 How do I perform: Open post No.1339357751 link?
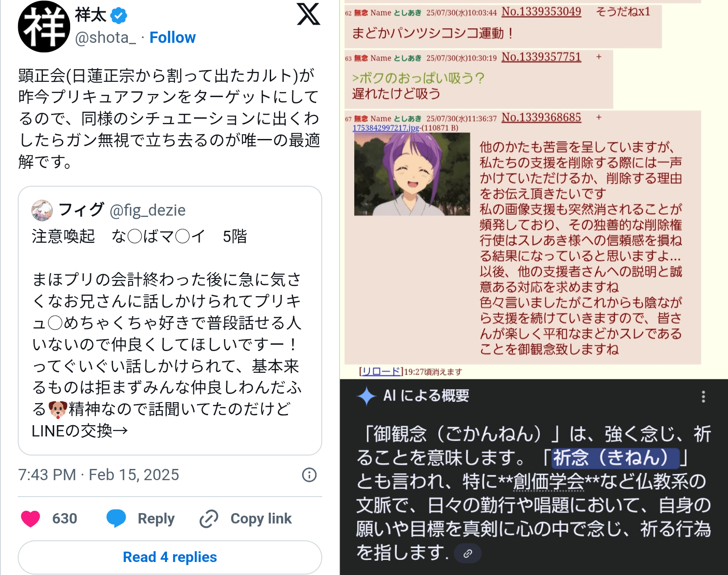click(x=541, y=57)
